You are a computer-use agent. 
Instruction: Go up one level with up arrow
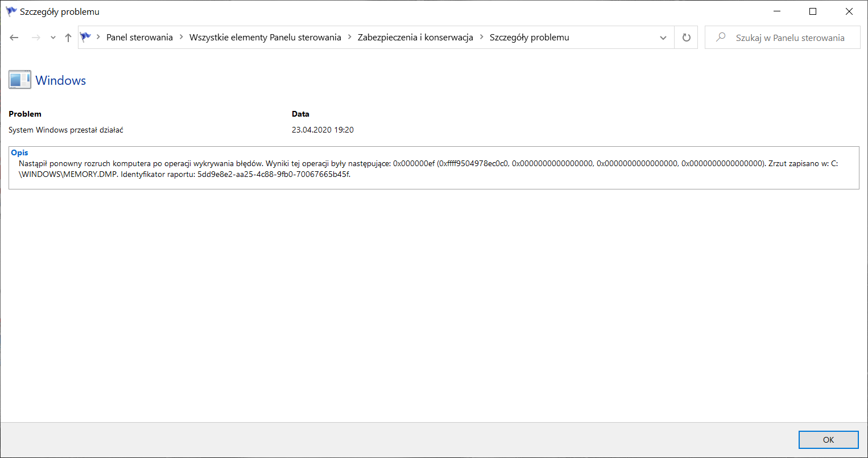click(68, 38)
